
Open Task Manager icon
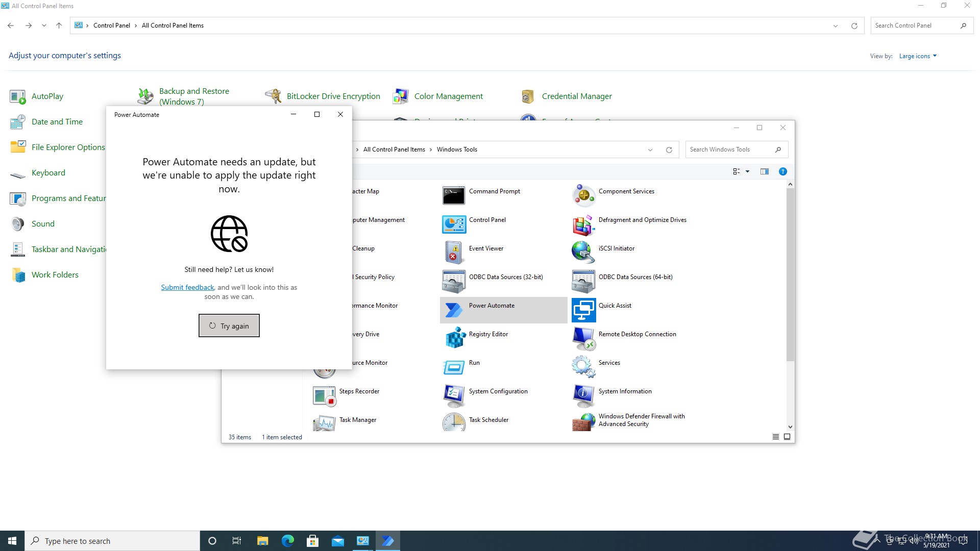pos(324,423)
